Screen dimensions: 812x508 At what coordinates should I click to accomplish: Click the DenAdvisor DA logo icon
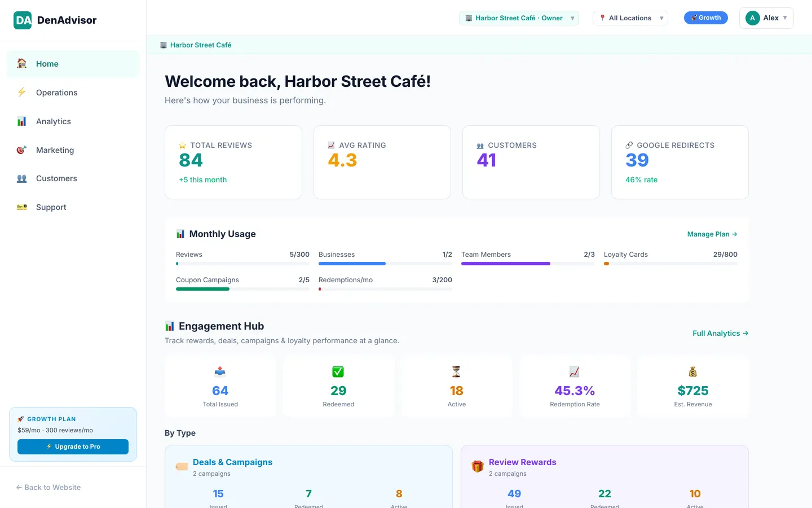coord(23,20)
